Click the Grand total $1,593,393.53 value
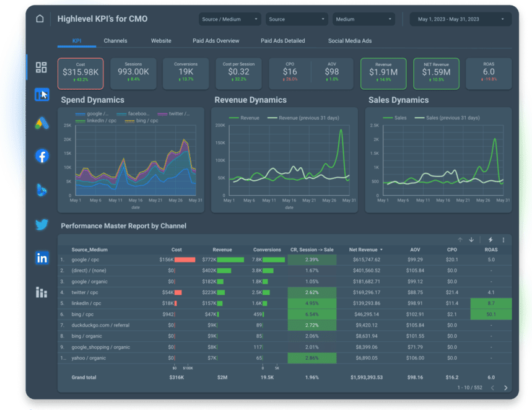532x410 pixels. [x=367, y=377]
